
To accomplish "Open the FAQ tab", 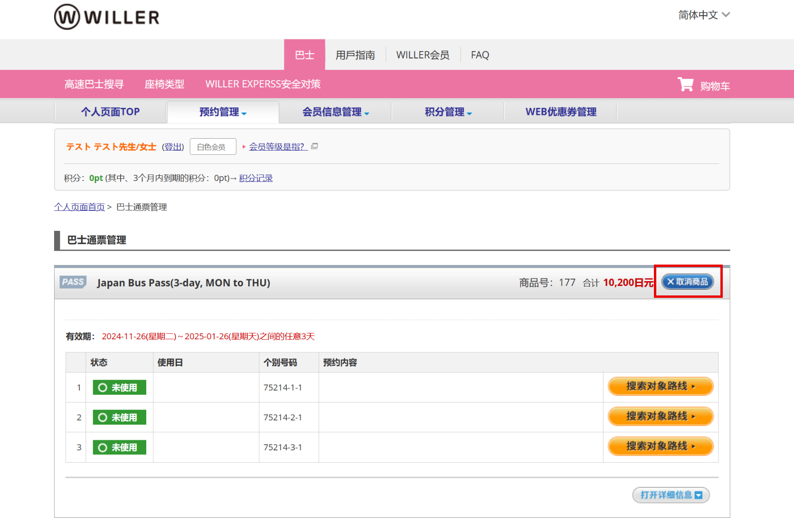I will pos(480,55).
